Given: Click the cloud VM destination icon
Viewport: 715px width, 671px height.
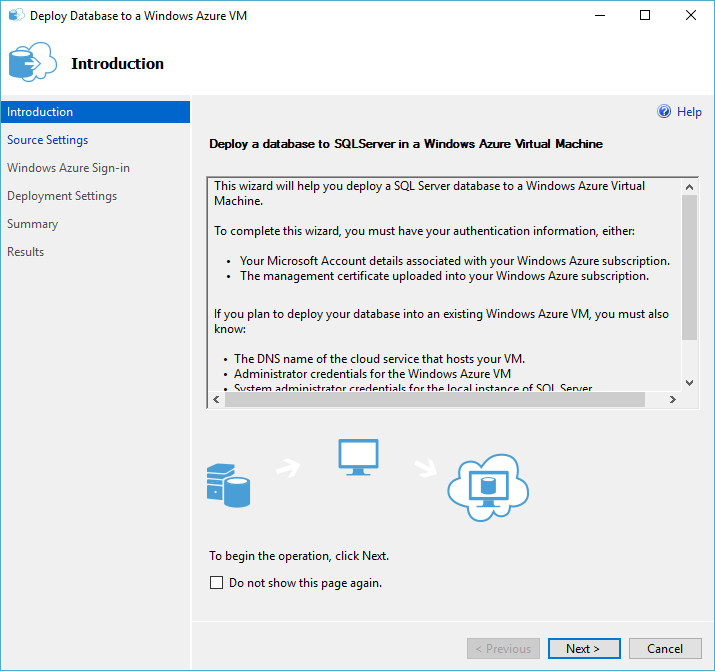Looking at the screenshot, I should tap(488, 488).
